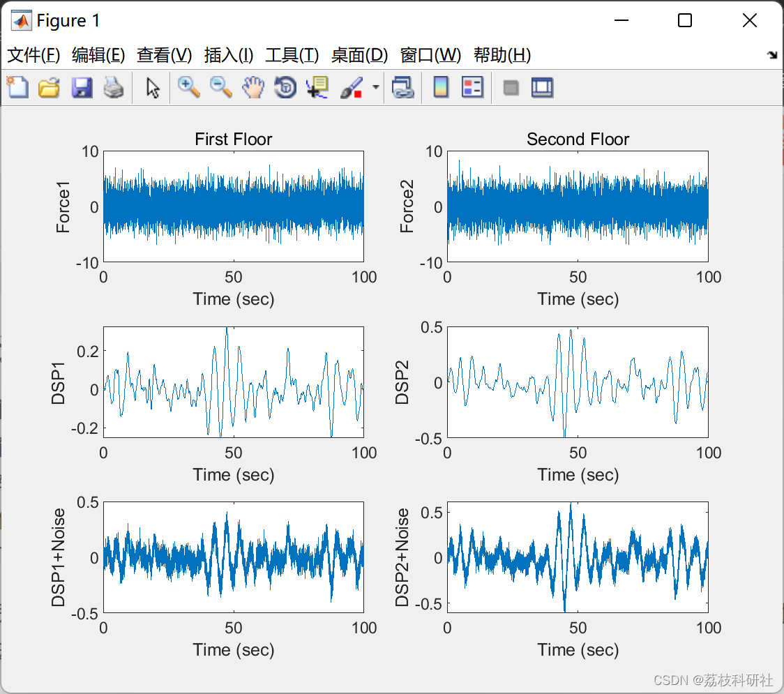This screenshot has width=784, height=694.
Task: Click the Link Plot toolbar icon
Action: (x=403, y=87)
